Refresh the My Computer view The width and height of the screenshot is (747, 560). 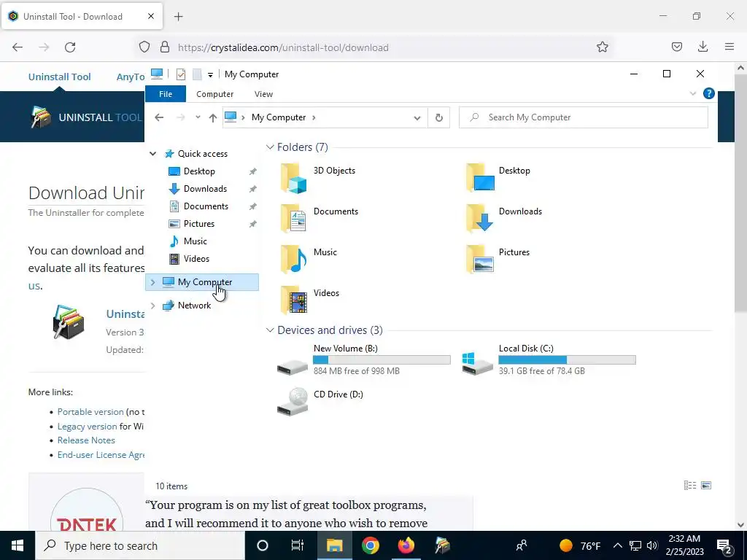pos(438,117)
